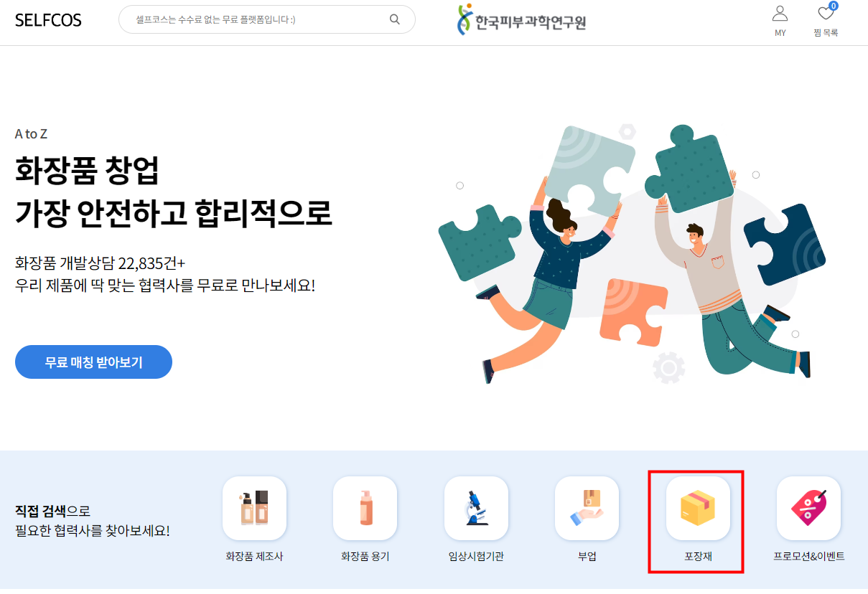Open the 포장재 yellow box icon

[698, 509]
